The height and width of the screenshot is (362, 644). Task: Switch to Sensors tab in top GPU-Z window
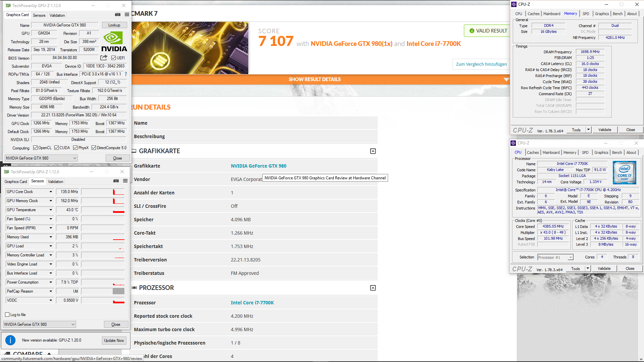pos(39,15)
